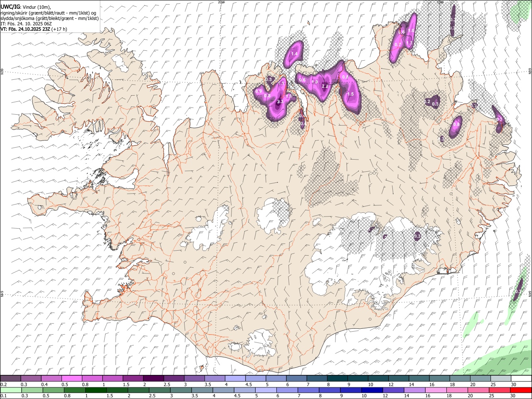Click the 0.1 label in the bottom legend row
The image size is (532, 399).
point(3,396)
